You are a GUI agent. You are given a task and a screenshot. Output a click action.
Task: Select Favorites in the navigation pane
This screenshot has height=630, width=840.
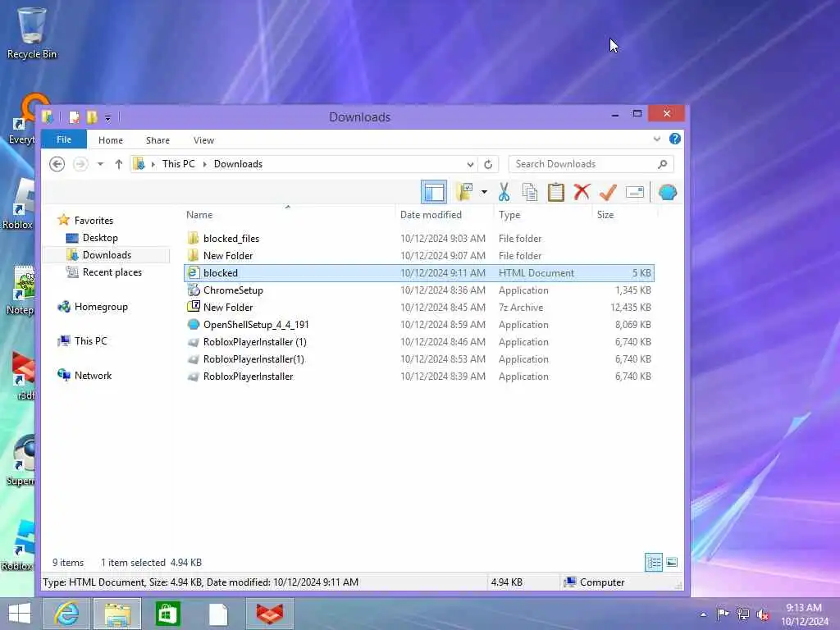94,220
